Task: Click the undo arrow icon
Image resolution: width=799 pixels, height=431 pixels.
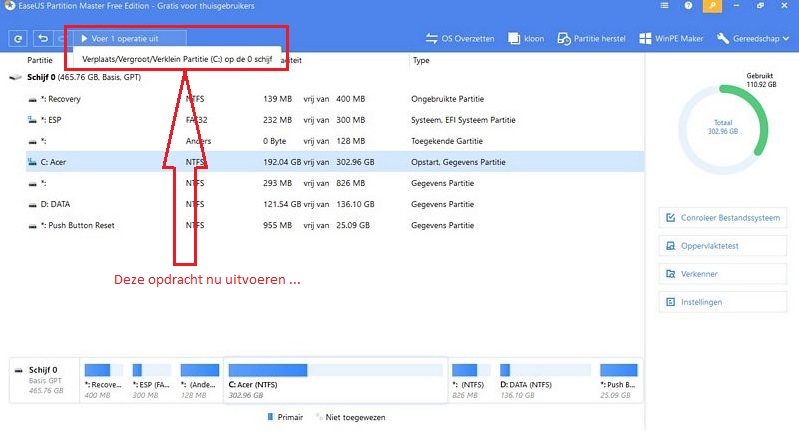Action: click(x=43, y=39)
